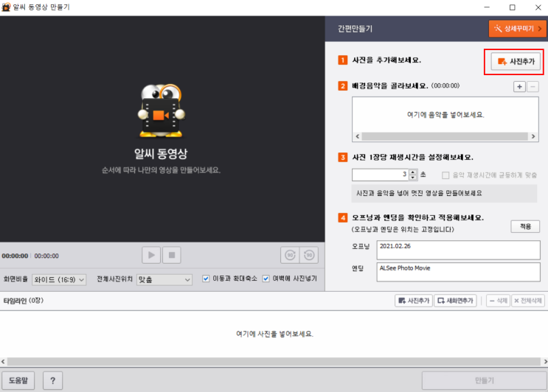Click the 오프닝 text field

click(x=458, y=250)
